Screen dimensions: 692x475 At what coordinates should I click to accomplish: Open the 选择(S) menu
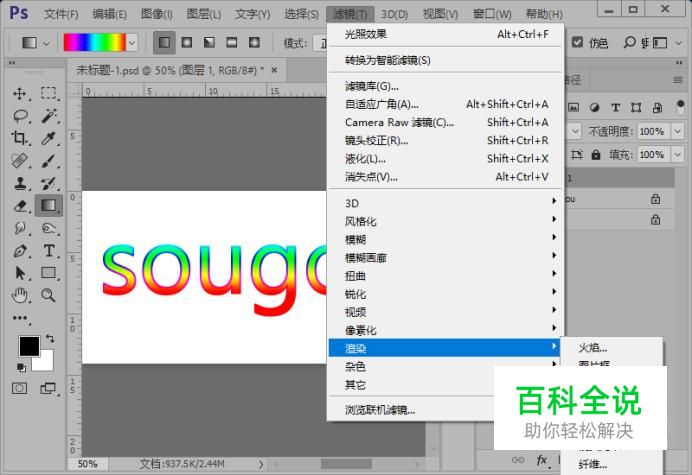click(x=301, y=14)
